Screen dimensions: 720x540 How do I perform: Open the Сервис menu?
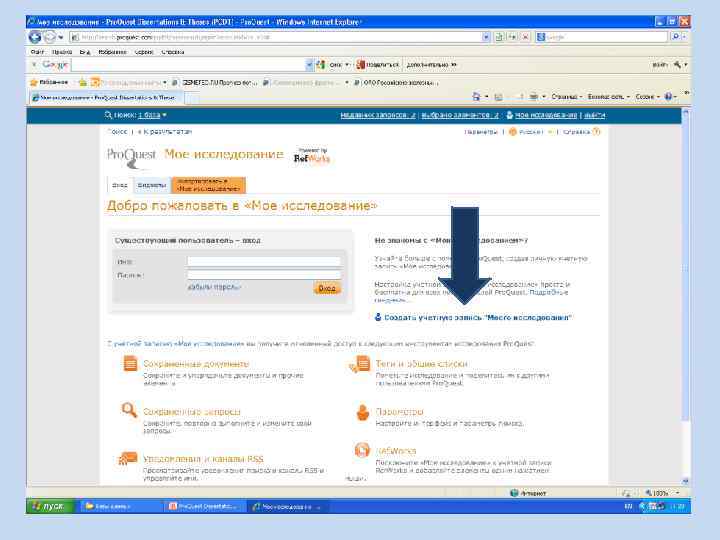(x=144, y=52)
